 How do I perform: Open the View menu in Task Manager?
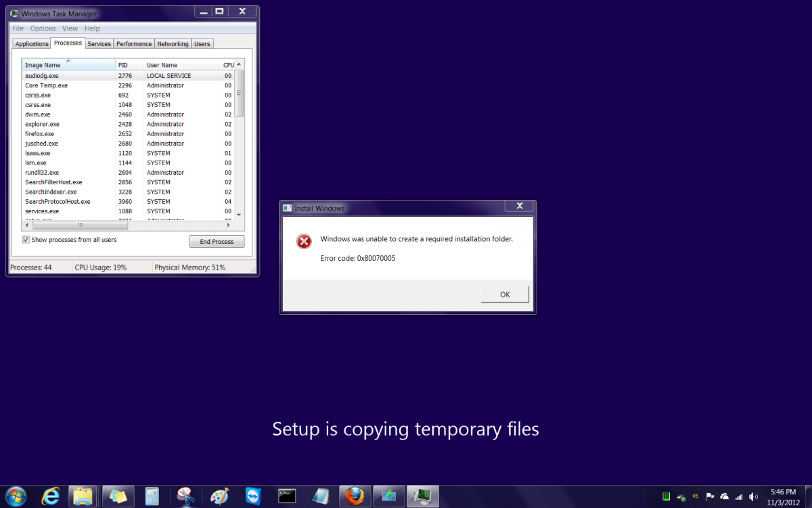point(70,28)
